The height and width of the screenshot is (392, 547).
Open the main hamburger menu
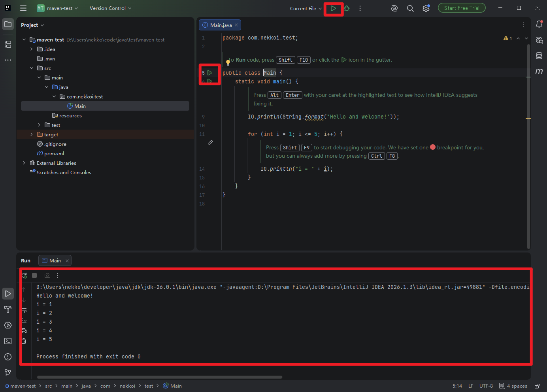[23, 8]
